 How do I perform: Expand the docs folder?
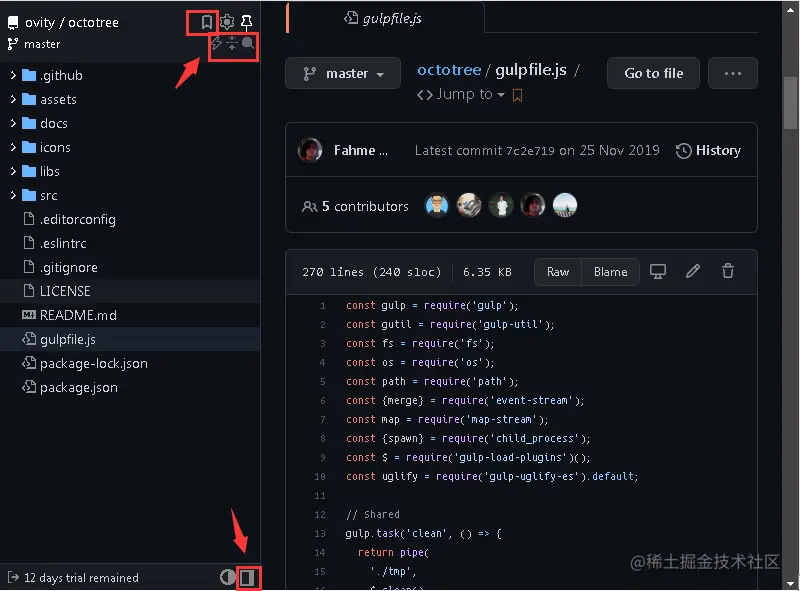coord(13,124)
